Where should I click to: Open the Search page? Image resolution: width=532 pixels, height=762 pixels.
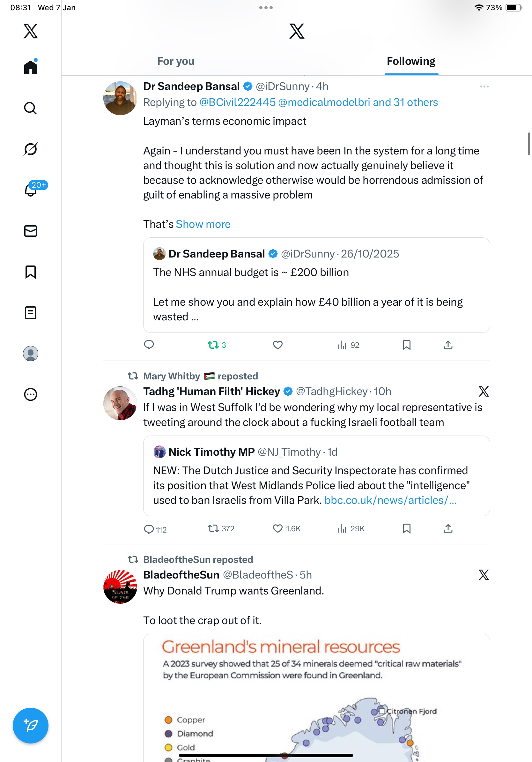pos(31,108)
